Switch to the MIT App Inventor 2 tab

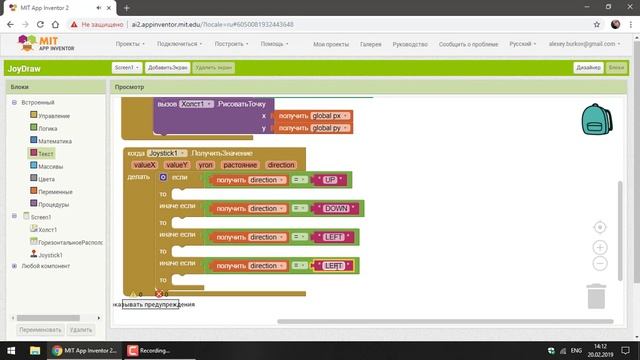[x=59, y=8]
